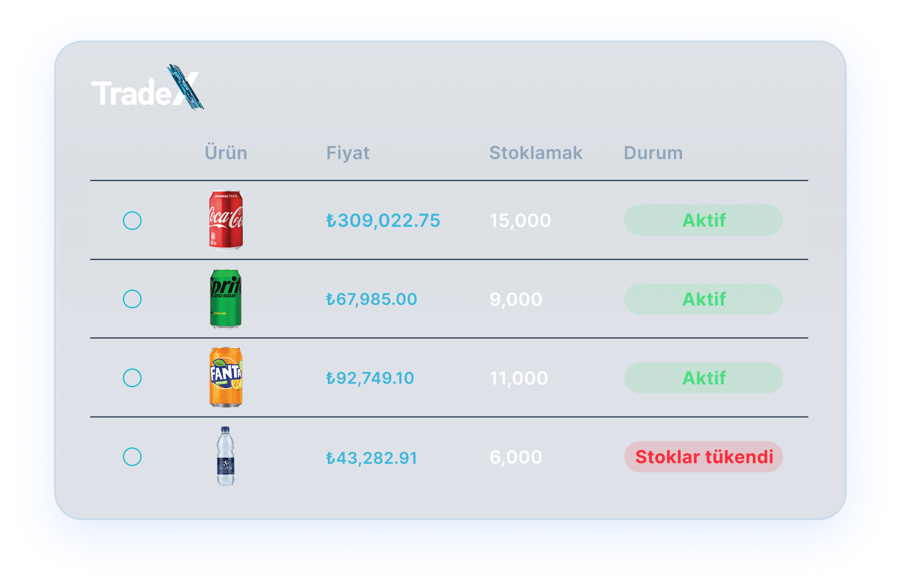Select the Fanta row radio button

coord(132,378)
